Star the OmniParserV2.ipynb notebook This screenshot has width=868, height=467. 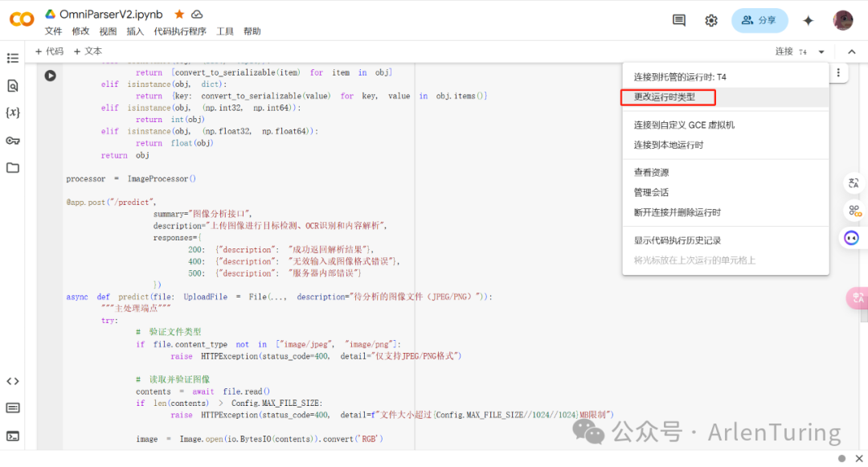[179, 14]
